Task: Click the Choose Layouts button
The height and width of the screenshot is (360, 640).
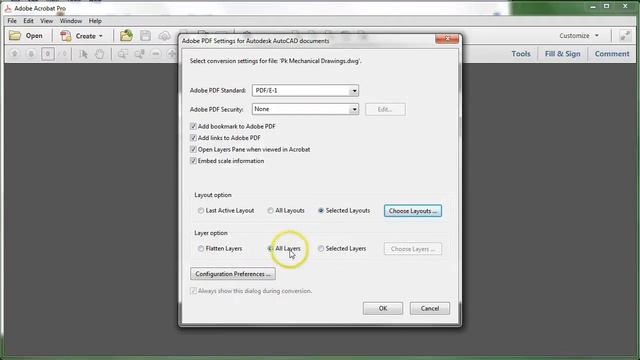Action: click(x=413, y=211)
